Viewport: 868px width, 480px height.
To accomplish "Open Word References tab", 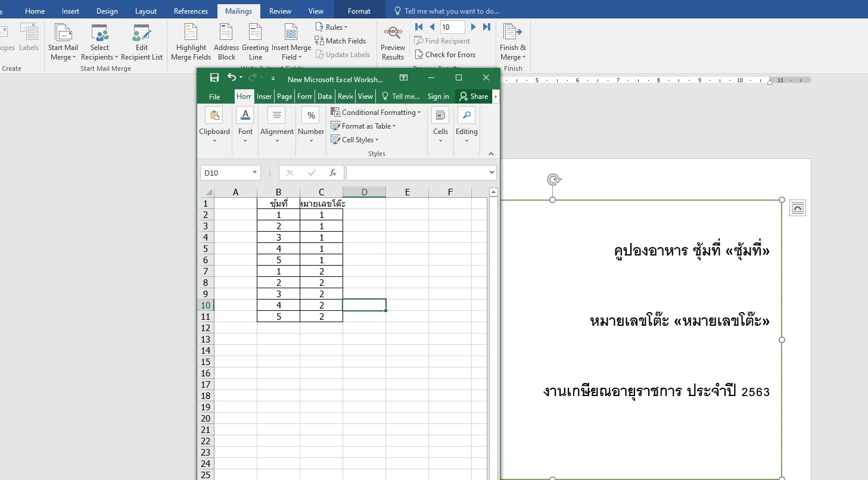I will pos(191,11).
